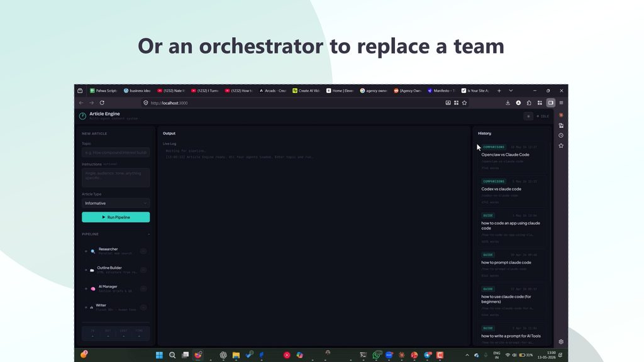Show hidden system tray icons
Screen dimensions: 644x362
pos(467,355)
